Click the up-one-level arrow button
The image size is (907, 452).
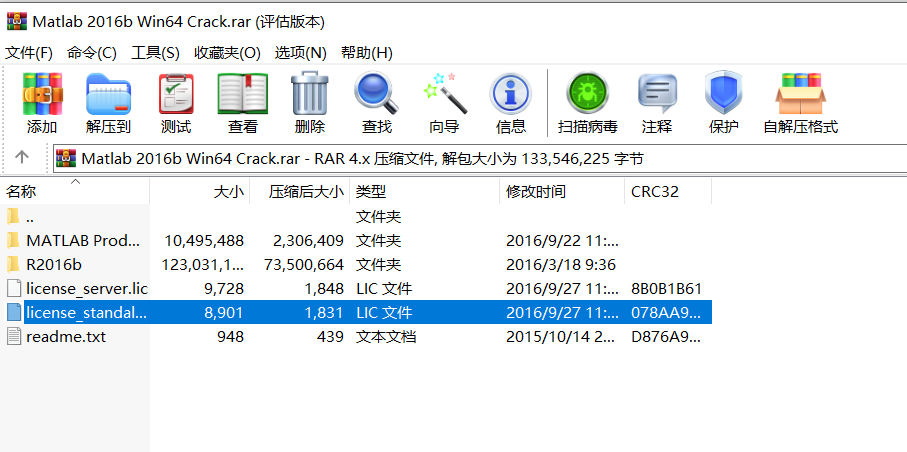point(22,157)
